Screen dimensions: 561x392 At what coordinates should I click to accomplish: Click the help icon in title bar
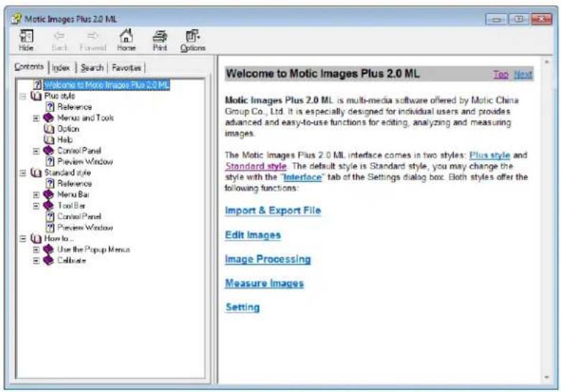click(17, 18)
